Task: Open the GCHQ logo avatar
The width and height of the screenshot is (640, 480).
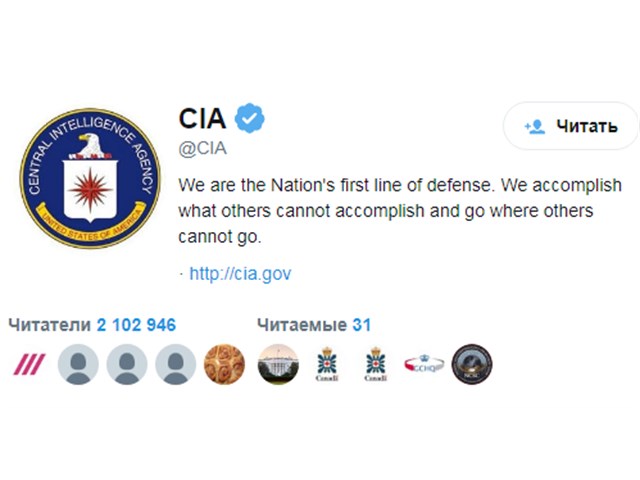Action: click(424, 363)
